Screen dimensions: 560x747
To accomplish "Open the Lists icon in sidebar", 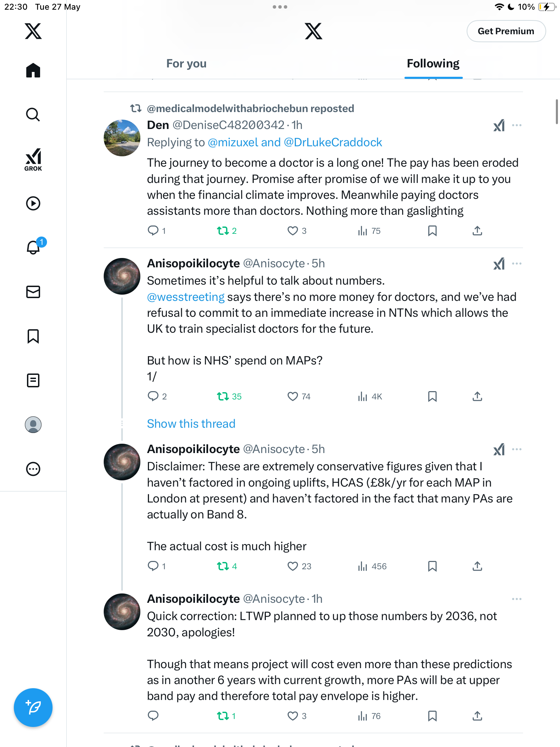I will pyautogui.click(x=33, y=380).
